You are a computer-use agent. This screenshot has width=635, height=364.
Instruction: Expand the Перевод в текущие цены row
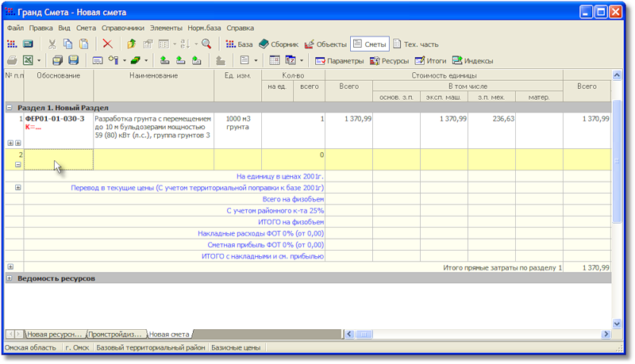pyautogui.click(x=17, y=188)
